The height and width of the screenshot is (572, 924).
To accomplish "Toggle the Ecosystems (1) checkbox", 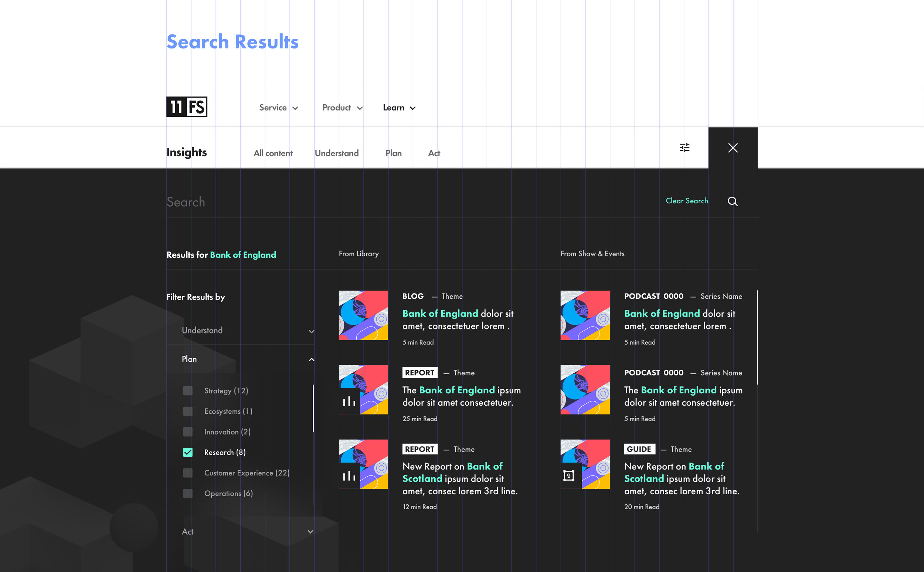I will [188, 411].
